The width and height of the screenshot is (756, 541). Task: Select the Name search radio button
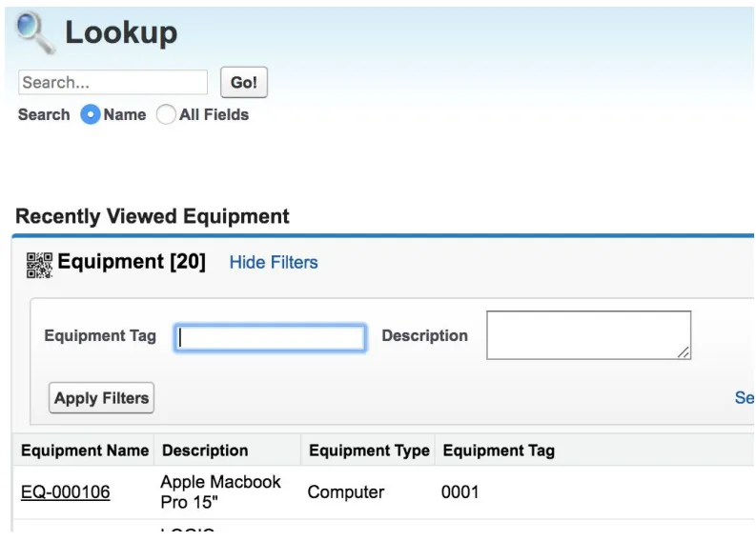coord(91,114)
